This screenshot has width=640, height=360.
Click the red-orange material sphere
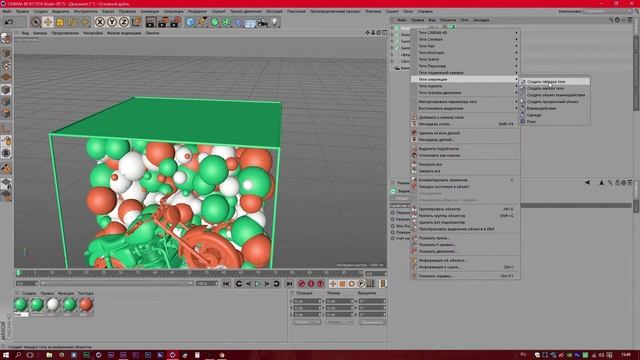86,304
